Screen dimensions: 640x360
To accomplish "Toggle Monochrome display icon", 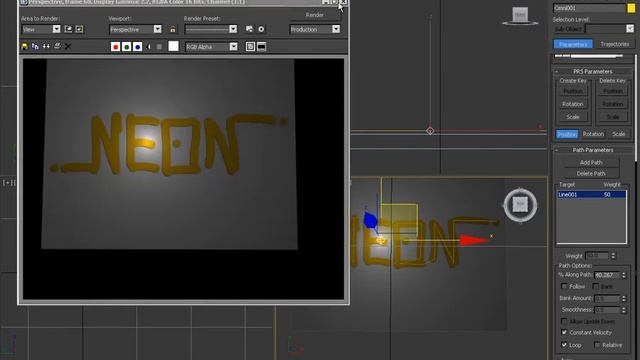I will coord(159,47).
